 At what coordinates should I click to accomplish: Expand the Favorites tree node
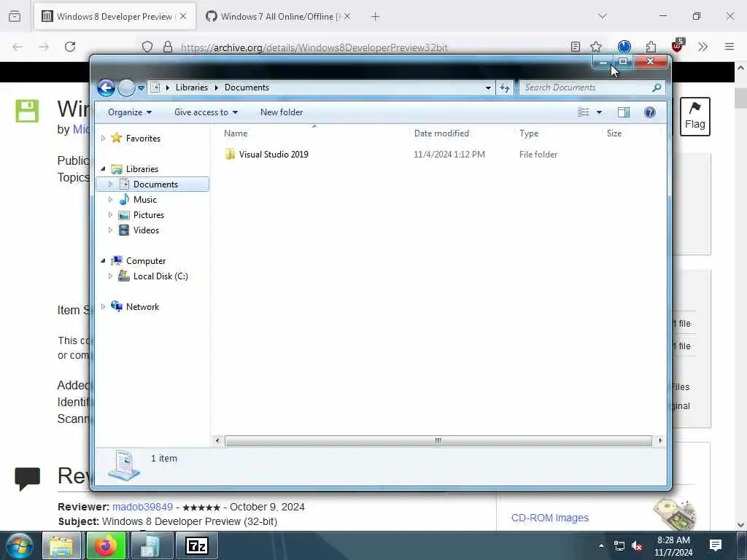click(103, 138)
